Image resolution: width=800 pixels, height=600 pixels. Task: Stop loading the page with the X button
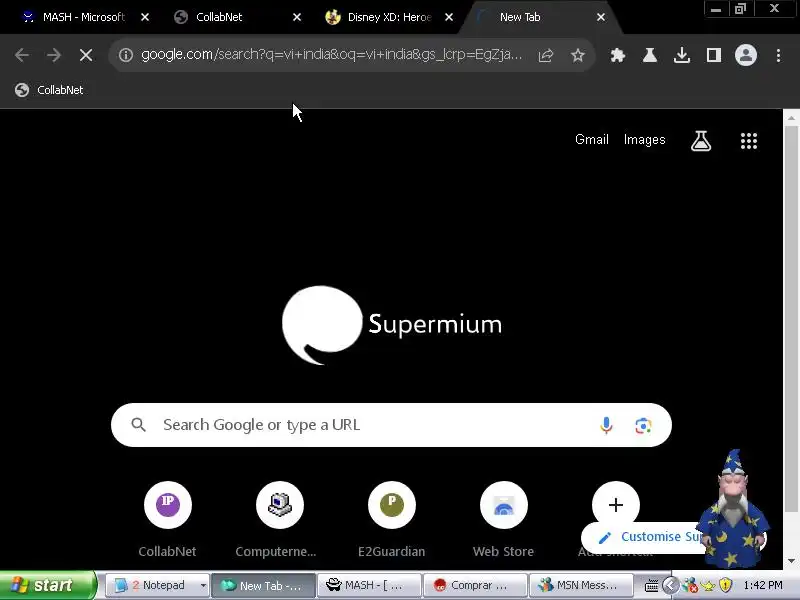pos(86,55)
